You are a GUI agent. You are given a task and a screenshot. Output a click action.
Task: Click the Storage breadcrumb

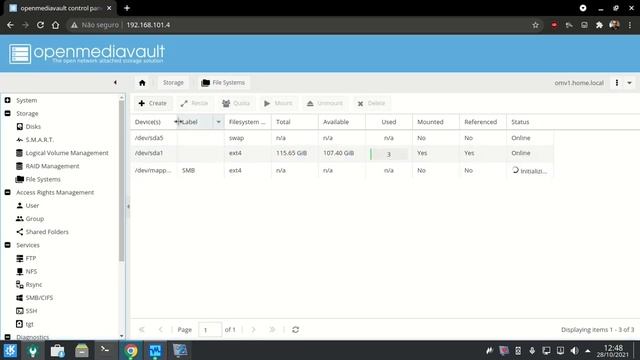[x=173, y=83]
